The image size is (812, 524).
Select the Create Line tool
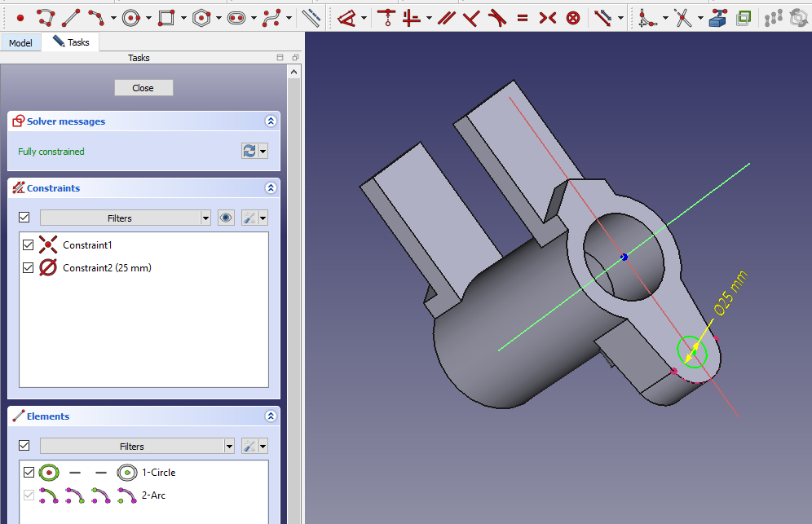coord(71,17)
